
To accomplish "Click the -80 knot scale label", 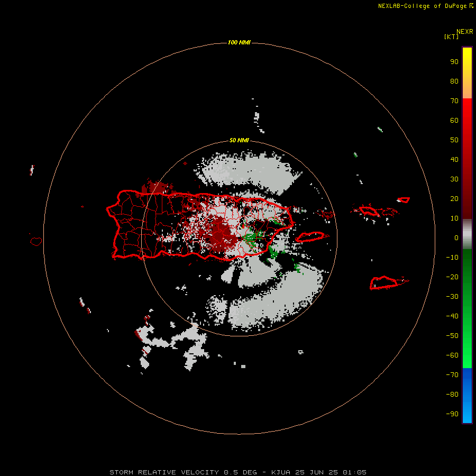I will pyautogui.click(x=452, y=395).
